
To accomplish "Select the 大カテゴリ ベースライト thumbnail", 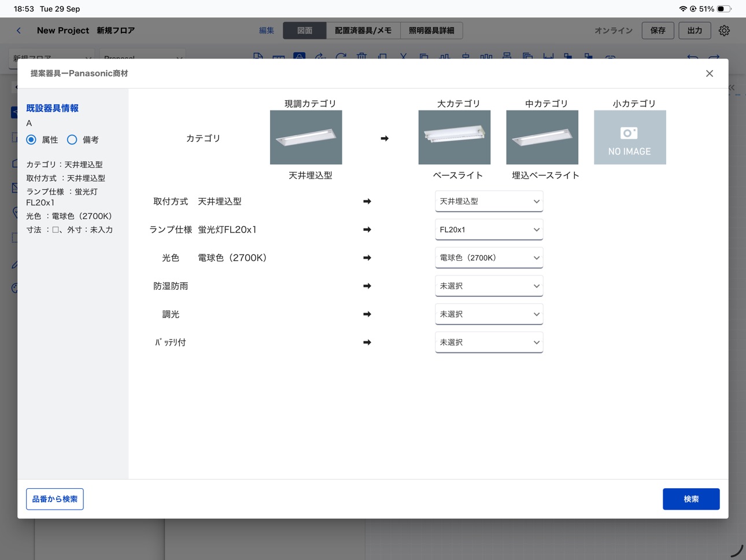I will pos(455,138).
